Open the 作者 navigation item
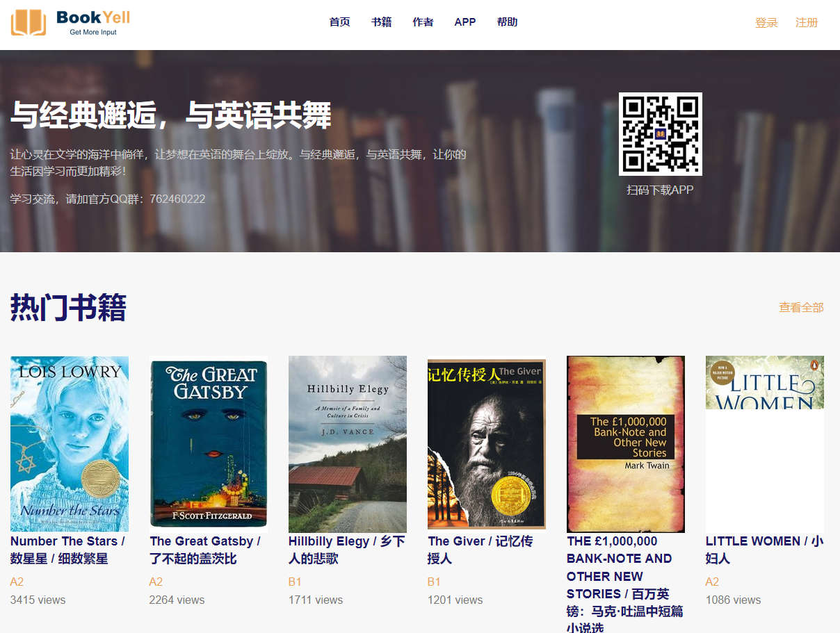This screenshot has height=633, width=840. tap(423, 22)
